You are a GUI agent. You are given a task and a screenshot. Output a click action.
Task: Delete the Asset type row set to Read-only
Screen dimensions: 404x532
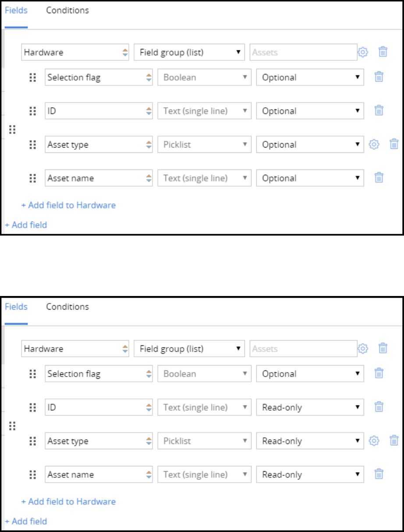pos(394,441)
